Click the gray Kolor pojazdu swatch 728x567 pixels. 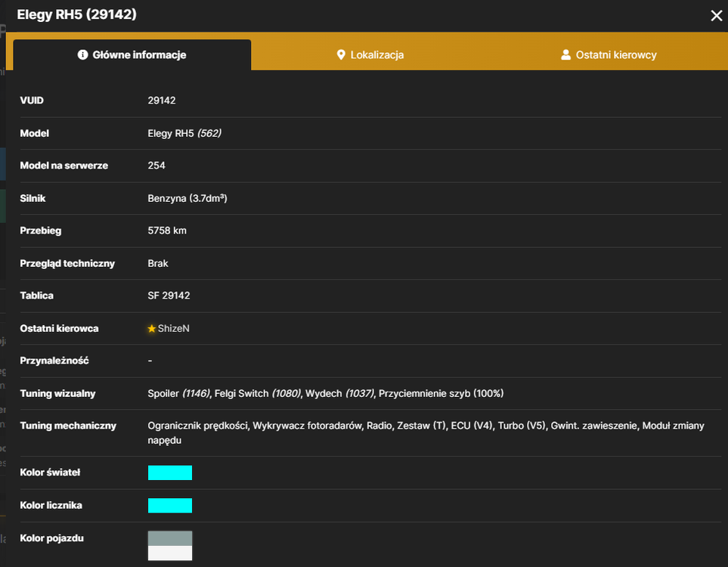click(x=170, y=539)
